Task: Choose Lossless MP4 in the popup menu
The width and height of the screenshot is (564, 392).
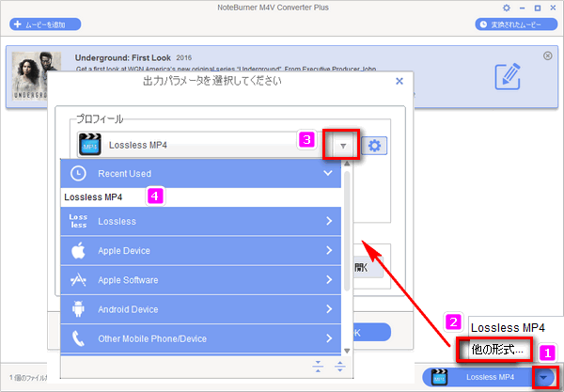Action: point(508,328)
